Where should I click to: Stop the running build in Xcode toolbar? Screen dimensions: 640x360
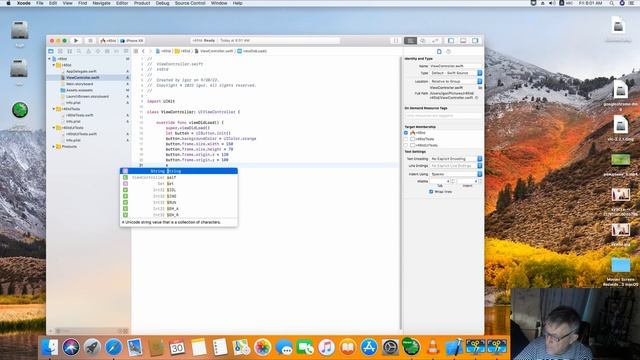coord(90,40)
